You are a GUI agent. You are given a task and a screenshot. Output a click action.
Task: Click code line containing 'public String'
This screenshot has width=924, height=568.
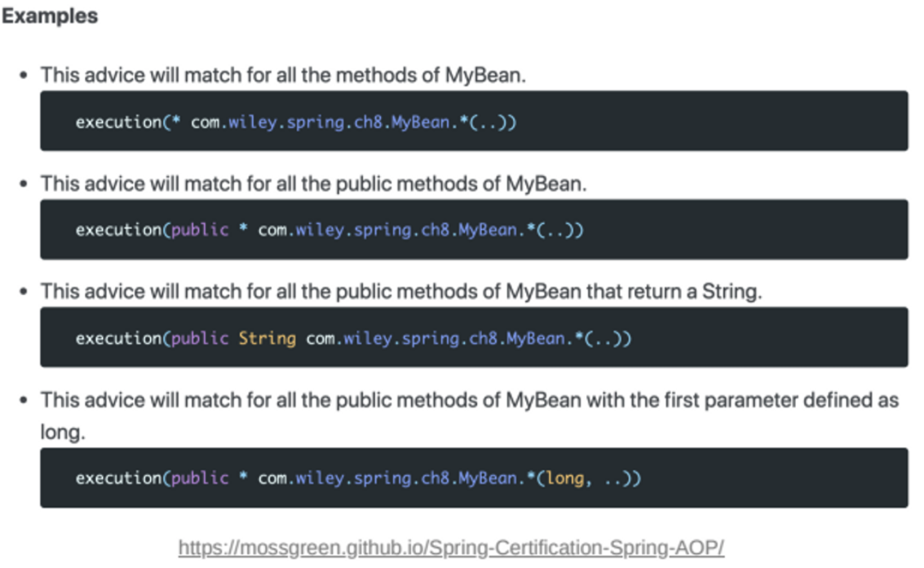(x=353, y=338)
